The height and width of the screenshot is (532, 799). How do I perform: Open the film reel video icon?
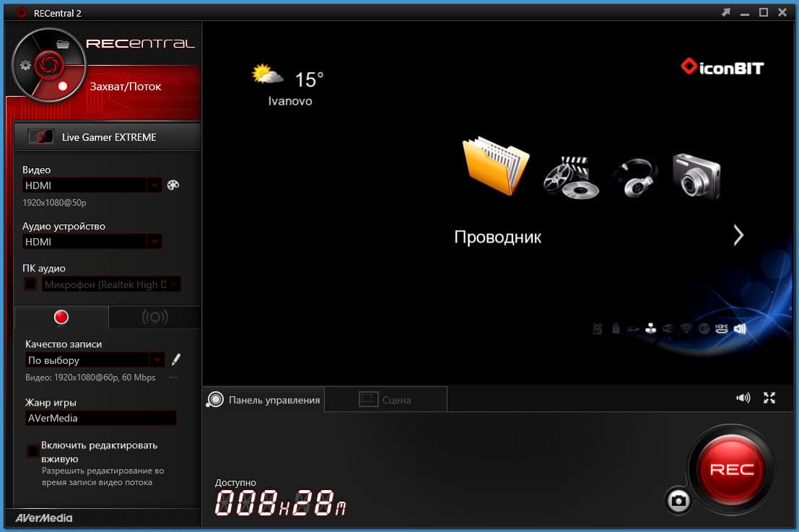pos(572,178)
